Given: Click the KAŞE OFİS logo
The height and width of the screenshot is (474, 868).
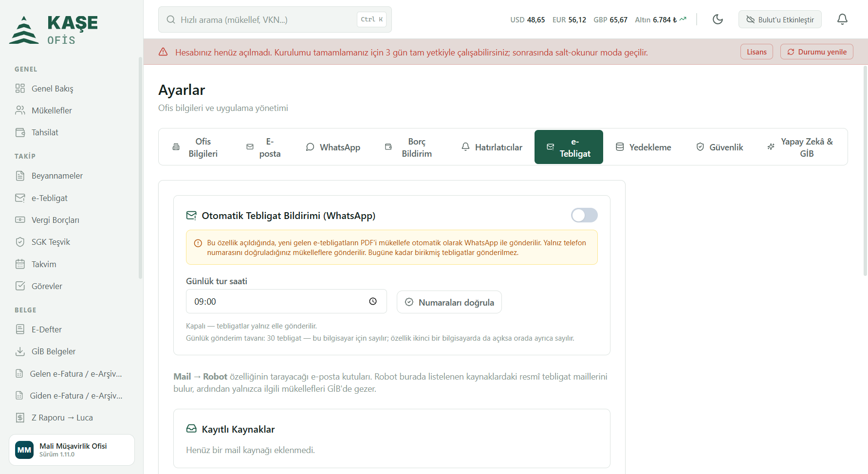Looking at the screenshot, I should (x=54, y=30).
